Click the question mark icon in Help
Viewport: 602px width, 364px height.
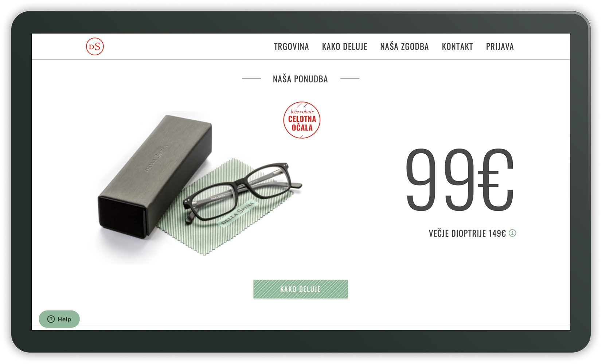pyautogui.click(x=51, y=319)
